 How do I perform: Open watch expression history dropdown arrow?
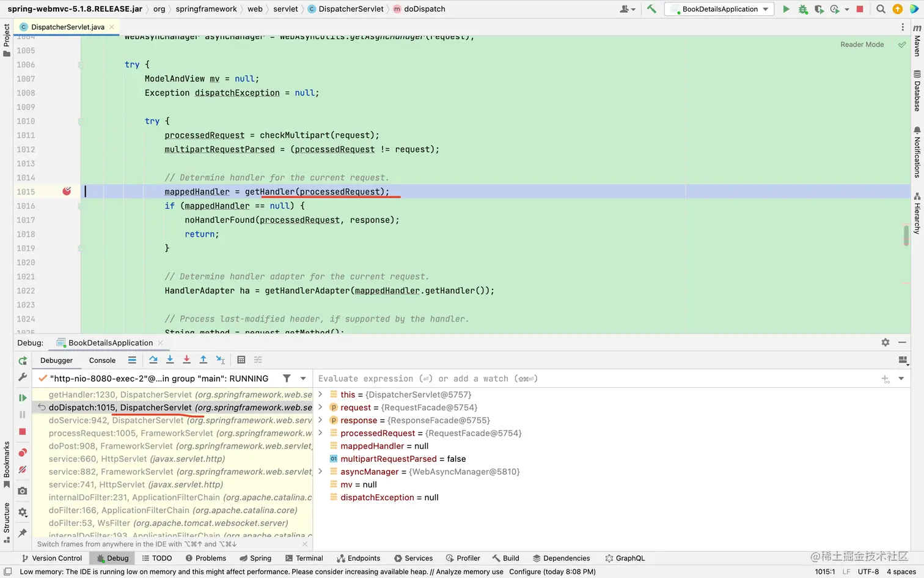click(901, 379)
